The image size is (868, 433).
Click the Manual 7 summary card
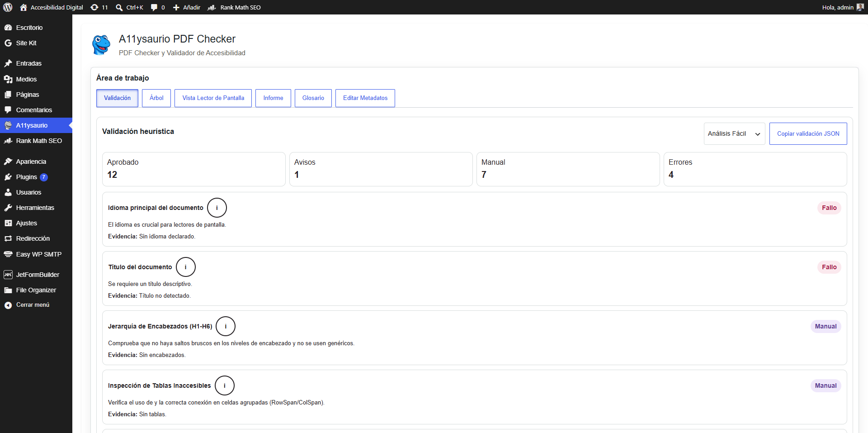tap(568, 169)
